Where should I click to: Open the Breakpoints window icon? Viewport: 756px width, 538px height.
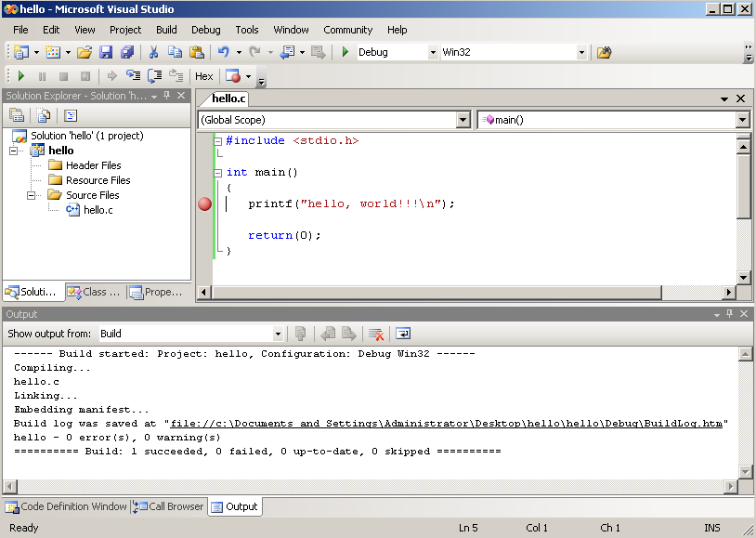point(233,76)
